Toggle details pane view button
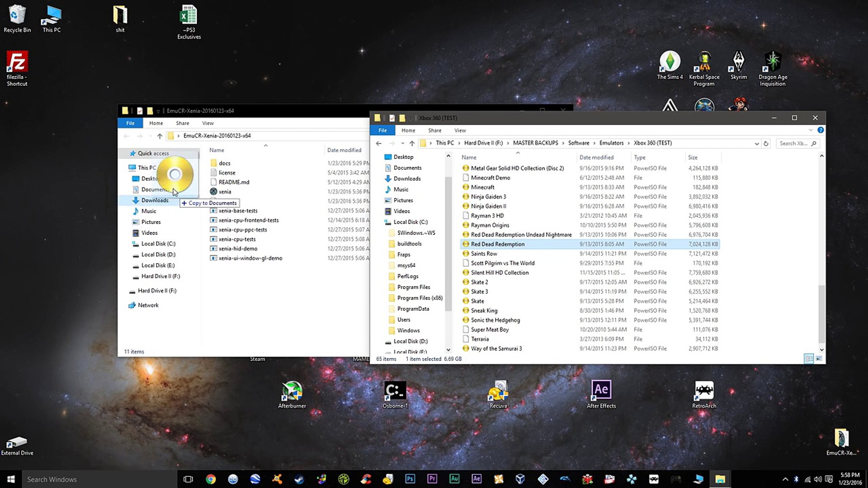The width and height of the screenshot is (868, 488). [809, 358]
